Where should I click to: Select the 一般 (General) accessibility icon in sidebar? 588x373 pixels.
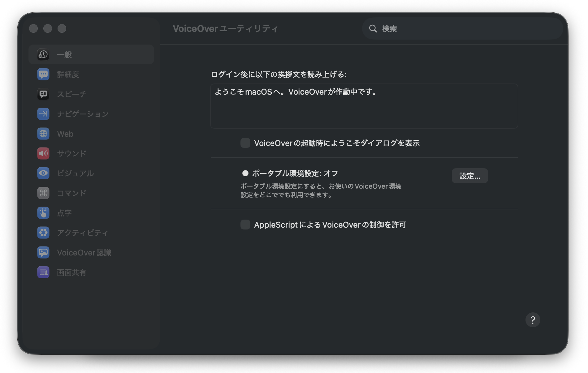pyautogui.click(x=43, y=54)
